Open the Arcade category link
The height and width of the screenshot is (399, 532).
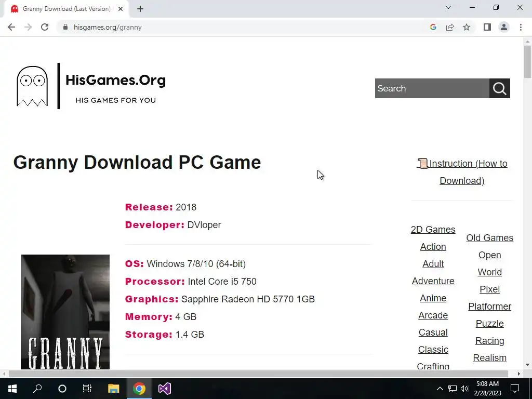[433, 315]
